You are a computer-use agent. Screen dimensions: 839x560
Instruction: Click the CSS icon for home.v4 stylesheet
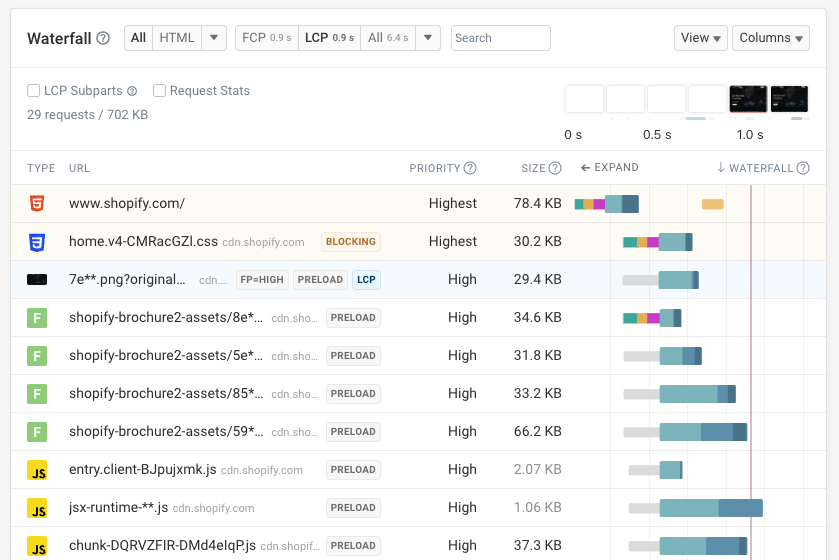(x=37, y=242)
